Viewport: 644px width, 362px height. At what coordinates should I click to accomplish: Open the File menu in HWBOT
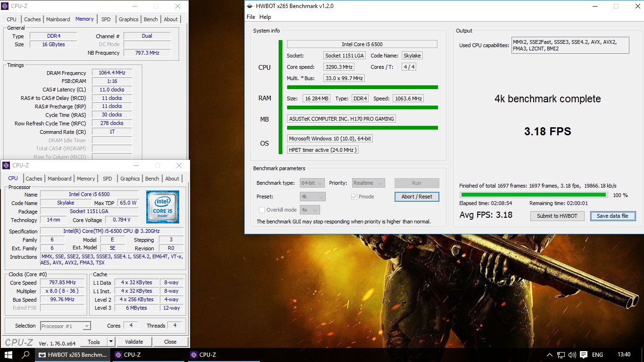(x=251, y=17)
